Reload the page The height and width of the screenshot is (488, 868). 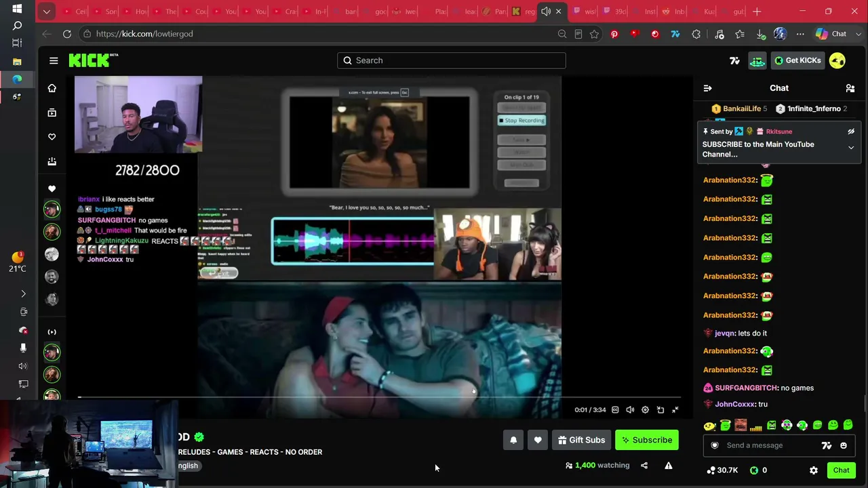67,34
